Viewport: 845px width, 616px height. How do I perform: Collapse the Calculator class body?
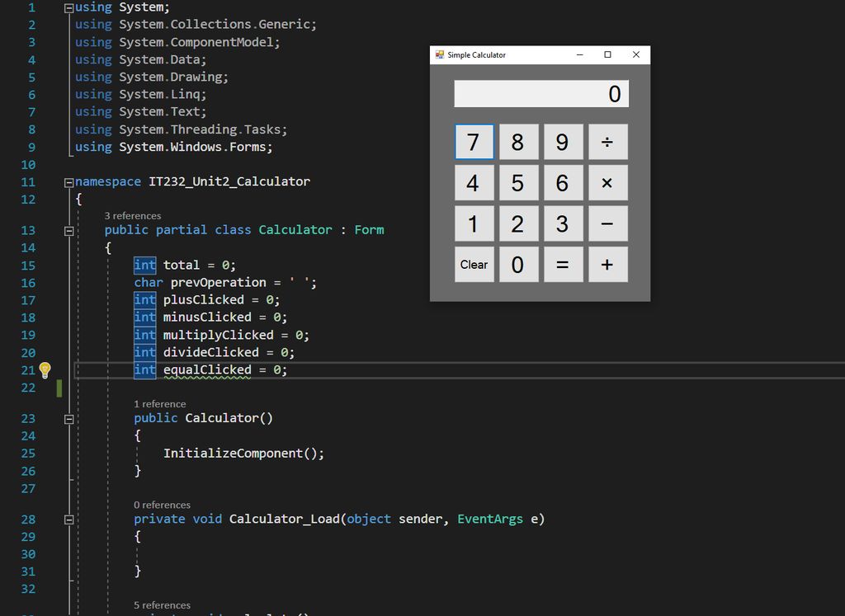70,230
